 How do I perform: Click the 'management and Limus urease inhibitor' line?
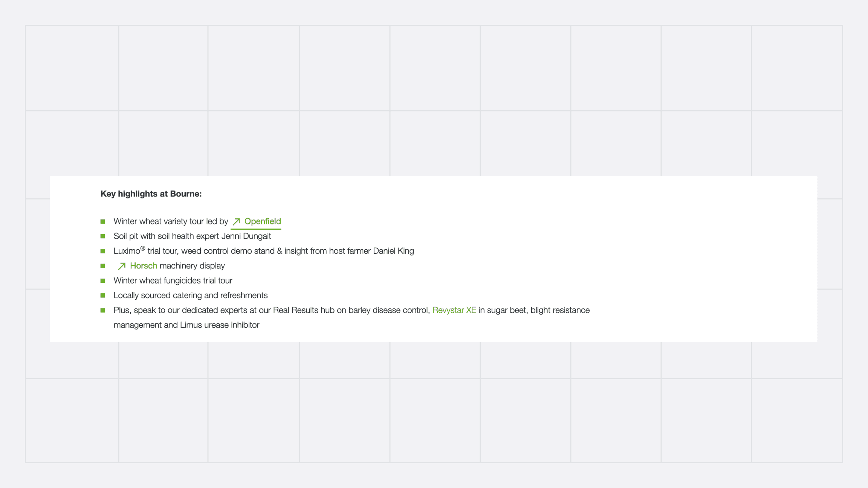click(x=186, y=325)
